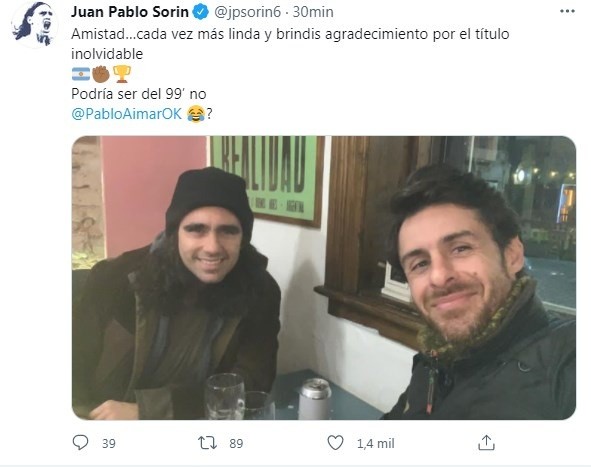This screenshot has width=591, height=467.
Task: Open the three-dot more options menu
Action: [x=567, y=11]
